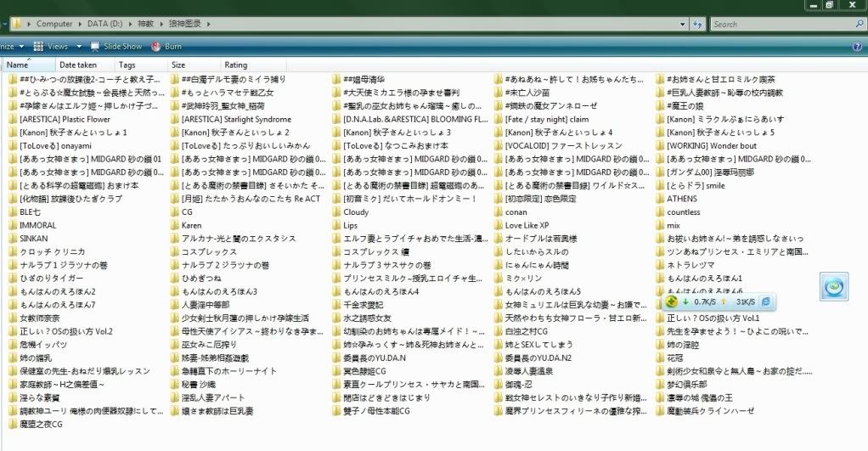The image size is (868, 451).
Task: Select the [ARESTICA] Plastic Flower folder icon
Action: (x=13, y=119)
